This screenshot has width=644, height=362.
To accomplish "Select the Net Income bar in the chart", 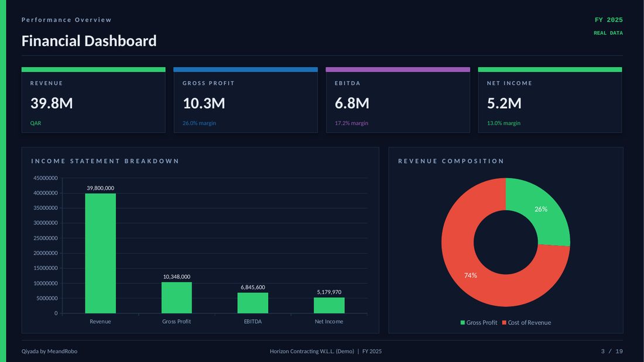I will (x=329, y=305).
